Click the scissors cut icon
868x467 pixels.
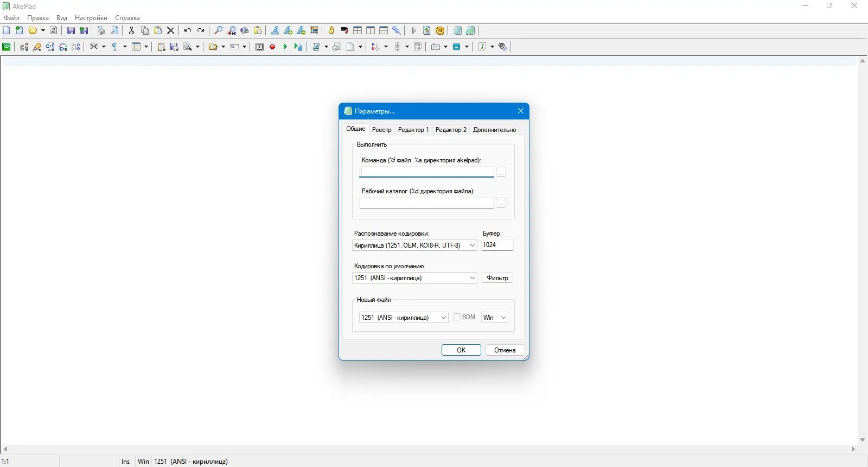pos(132,31)
